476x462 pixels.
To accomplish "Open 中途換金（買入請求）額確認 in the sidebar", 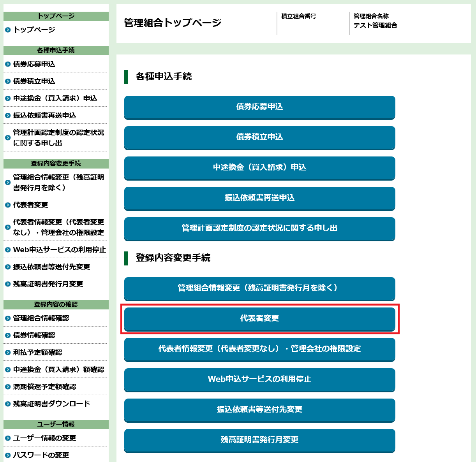I will (58, 369).
